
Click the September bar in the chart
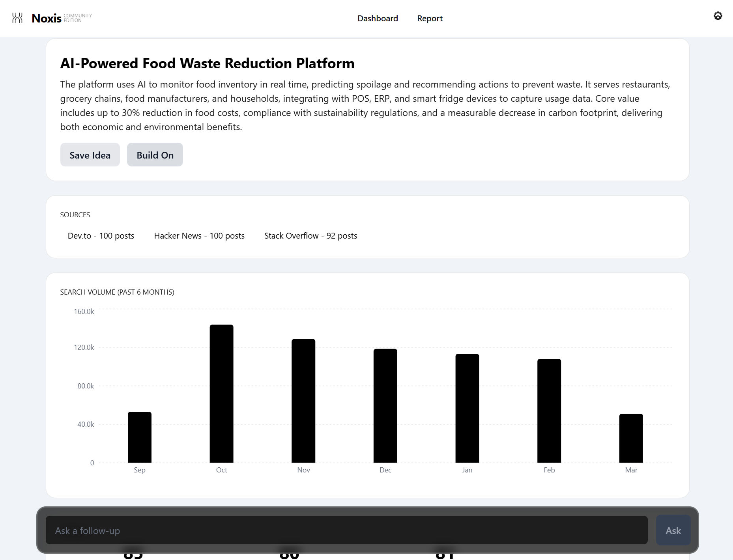(x=139, y=438)
